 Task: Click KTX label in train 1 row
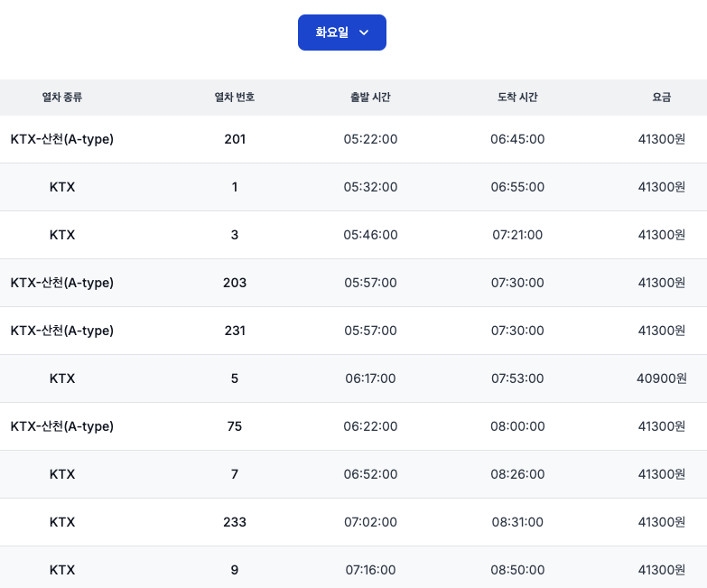pos(62,187)
